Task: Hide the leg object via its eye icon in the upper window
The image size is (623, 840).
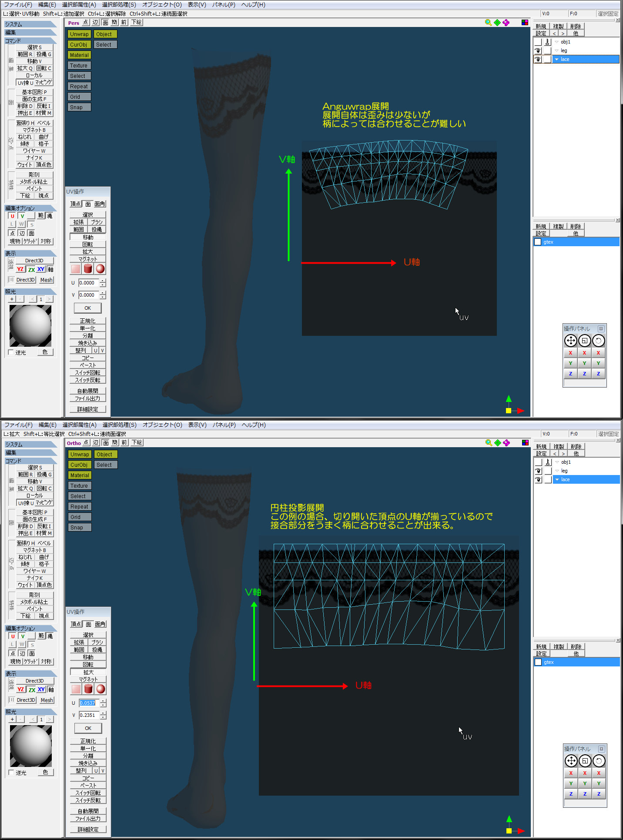Action: coord(538,50)
